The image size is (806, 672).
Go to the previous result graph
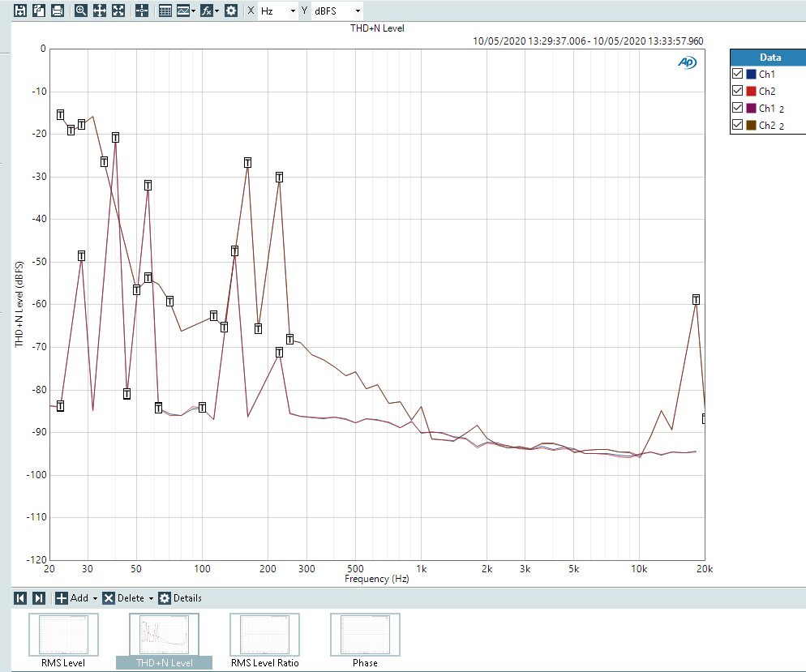tap(20, 598)
